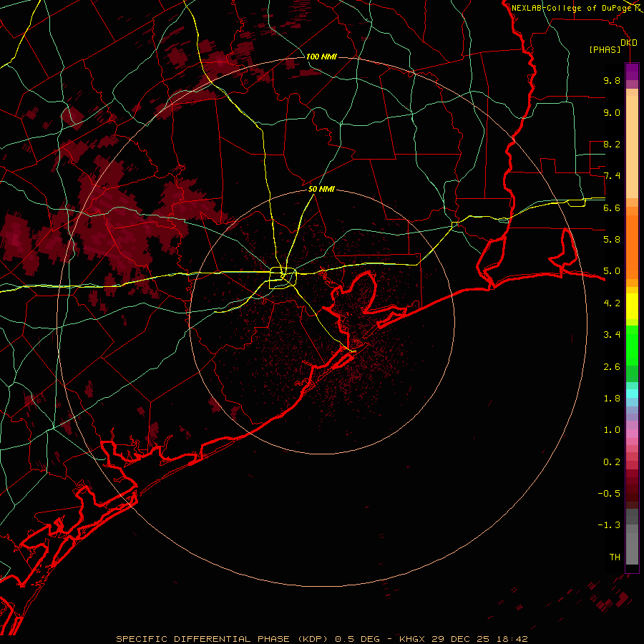
Task: Click the 8.2 value on the scale
Action: pos(612,144)
